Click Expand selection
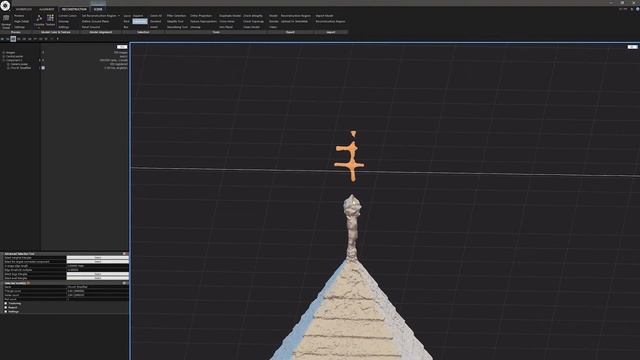Screen dimensions: 640x360 click(x=138, y=16)
